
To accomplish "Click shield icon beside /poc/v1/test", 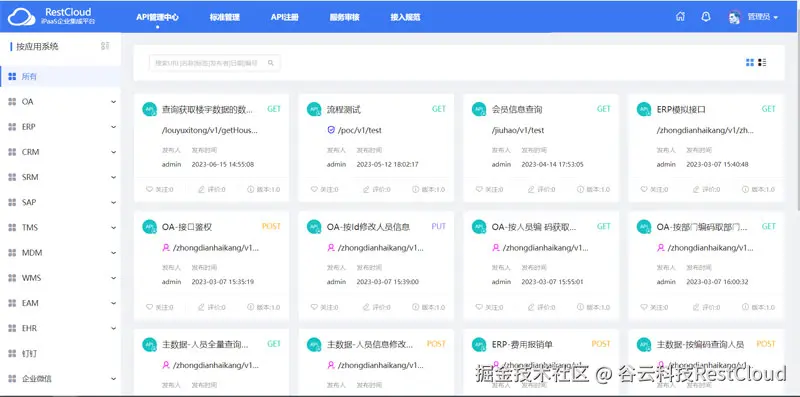I will [x=331, y=130].
